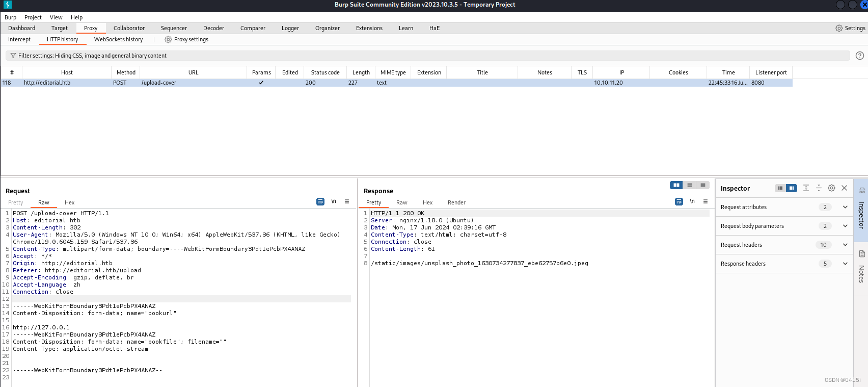This screenshot has height=387, width=868.
Task: Sort history by Time column
Action: 728,72
